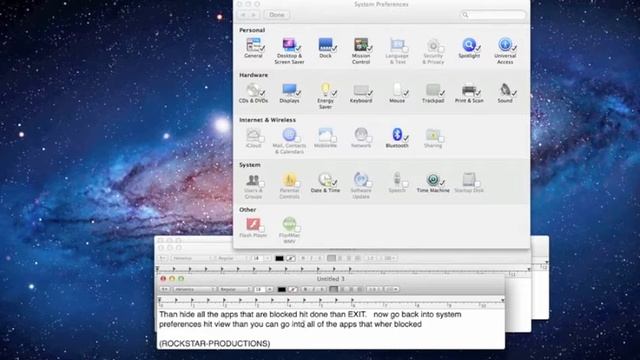
Task: Justify text in Untitled 3 toolbar
Action: [359, 289]
